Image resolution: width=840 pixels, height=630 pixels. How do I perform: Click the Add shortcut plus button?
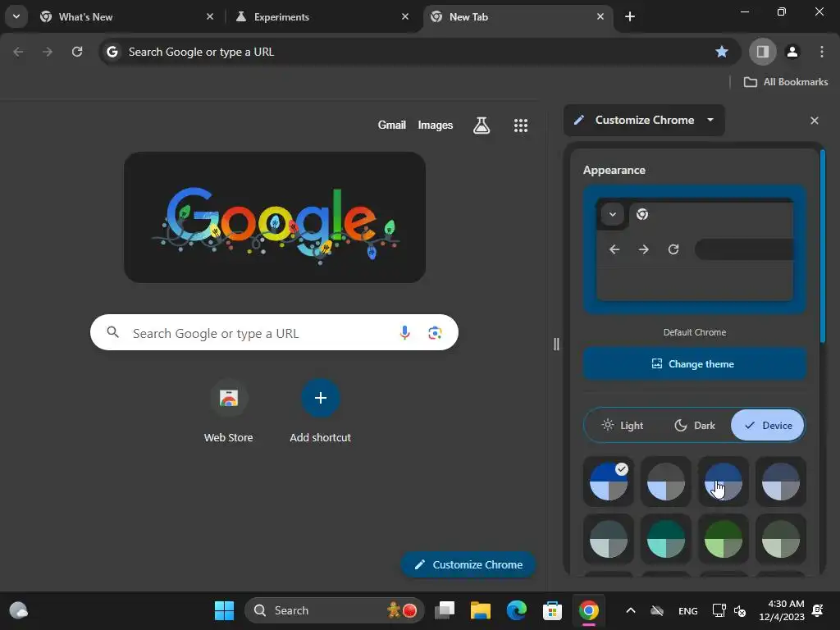click(x=321, y=398)
